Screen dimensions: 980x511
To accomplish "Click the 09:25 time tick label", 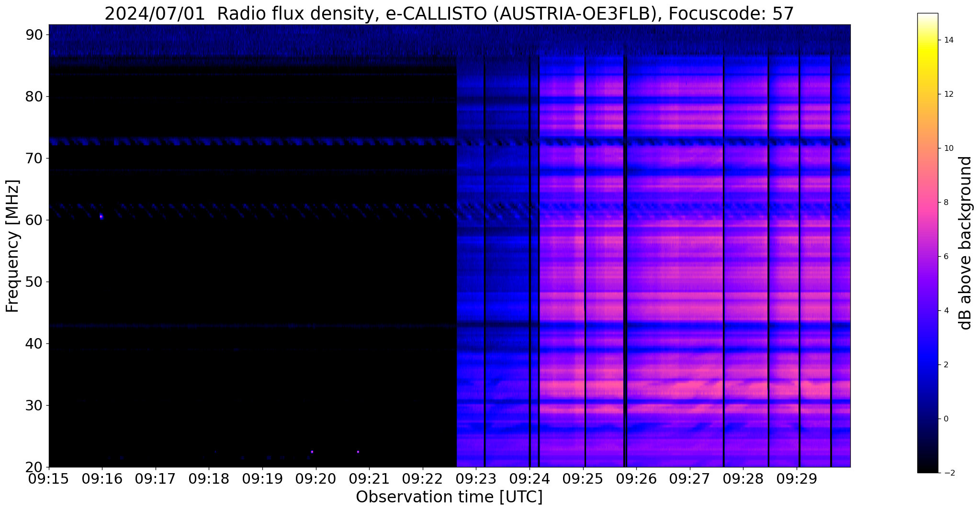I will pos(583,478).
